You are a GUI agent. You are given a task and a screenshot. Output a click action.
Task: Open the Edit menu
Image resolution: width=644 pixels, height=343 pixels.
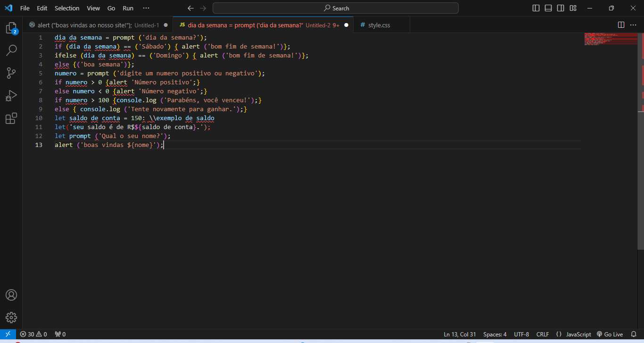coord(42,8)
